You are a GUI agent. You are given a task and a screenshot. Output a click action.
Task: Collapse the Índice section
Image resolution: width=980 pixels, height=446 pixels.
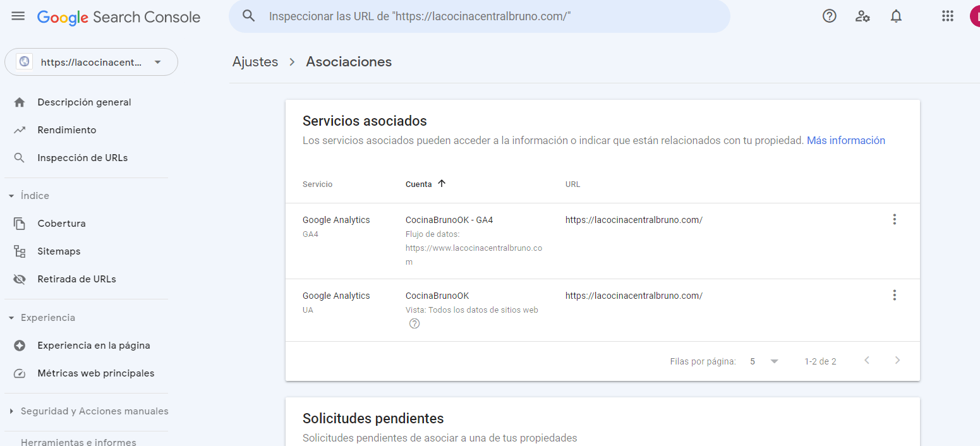point(11,196)
